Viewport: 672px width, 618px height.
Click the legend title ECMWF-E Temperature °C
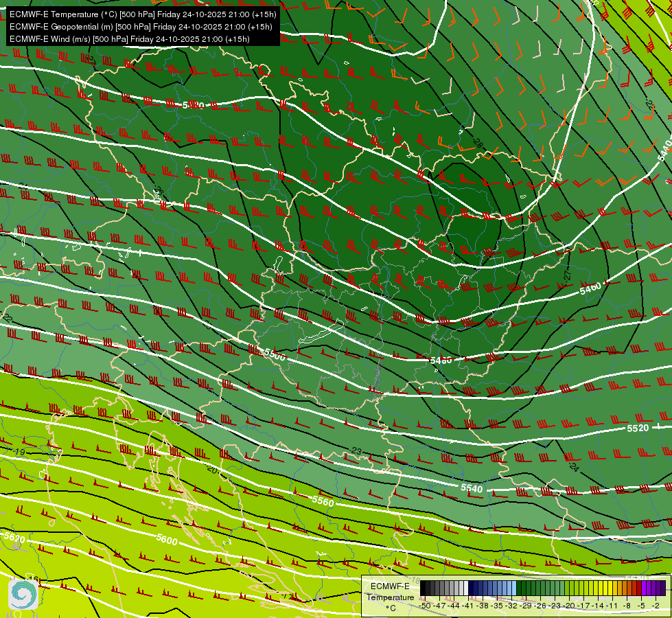(x=390, y=597)
